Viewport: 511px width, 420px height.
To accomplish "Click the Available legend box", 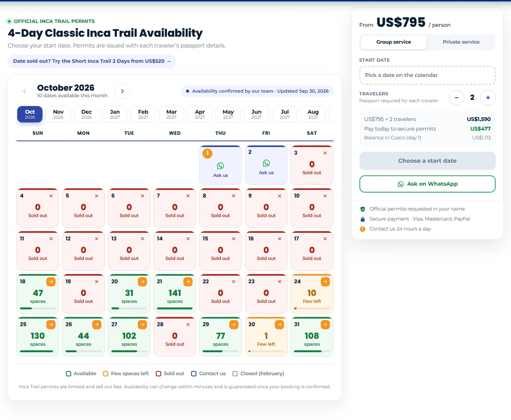I will pyautogui.click(x=69, y=374).
